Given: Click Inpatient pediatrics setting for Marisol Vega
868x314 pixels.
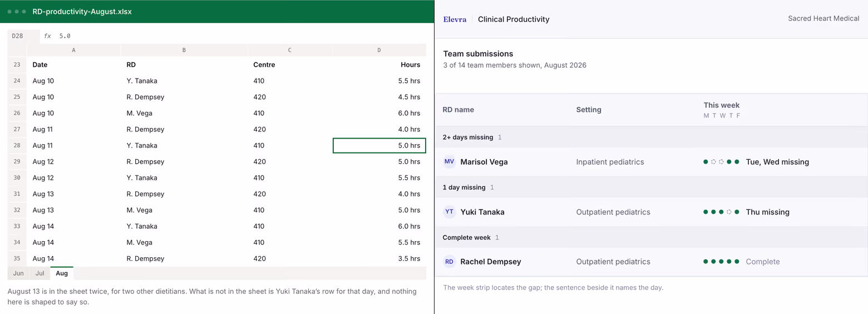Looking at the screenshot, I should click(610, 162).
